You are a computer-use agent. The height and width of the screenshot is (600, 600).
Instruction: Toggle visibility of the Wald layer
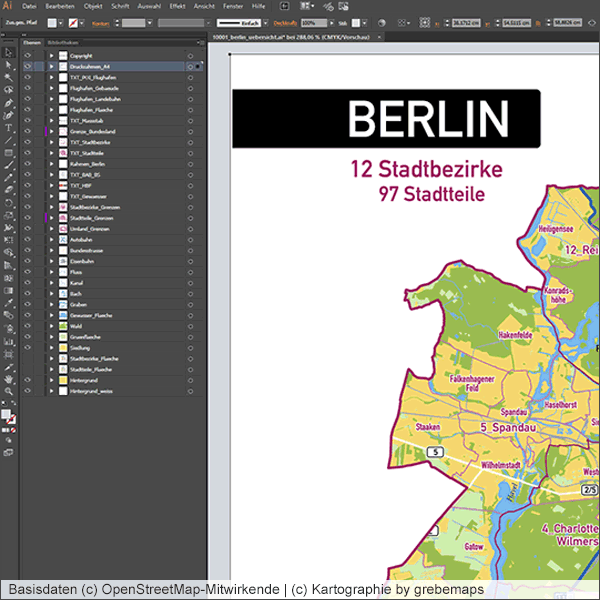(x=27, y=326)
